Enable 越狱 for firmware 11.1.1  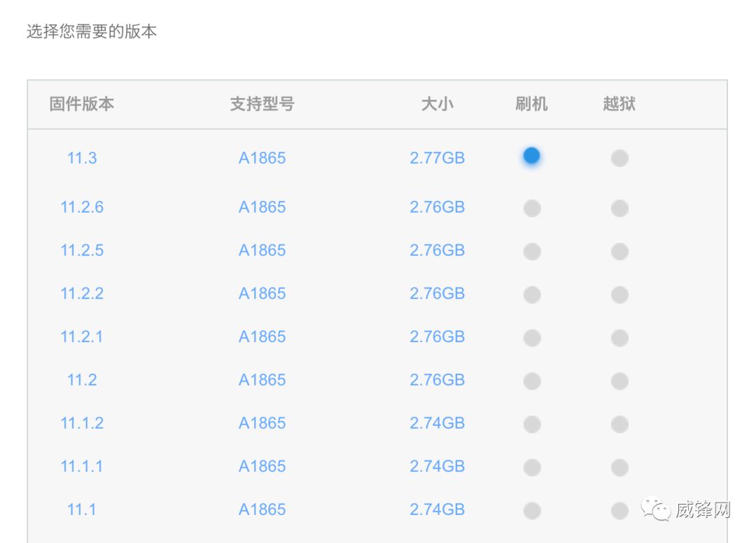(x=619, y=467)
